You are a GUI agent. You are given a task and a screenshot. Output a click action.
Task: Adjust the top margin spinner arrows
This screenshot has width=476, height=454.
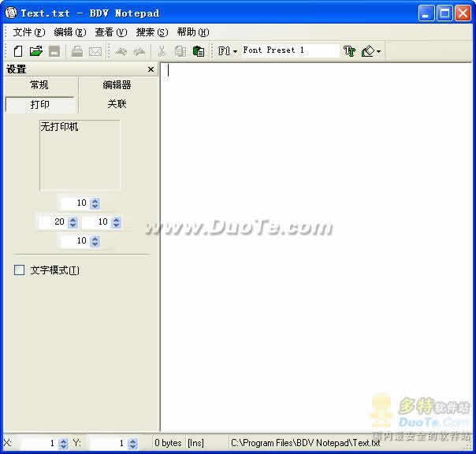click(x=95, y=203)
